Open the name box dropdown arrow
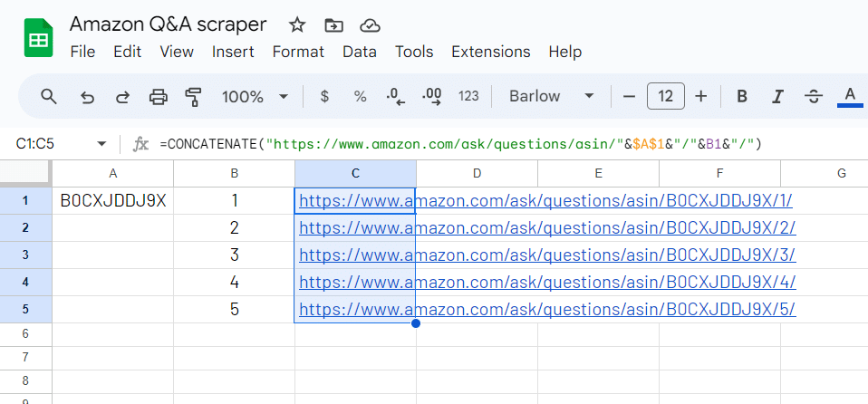 (x=101, y=143)
